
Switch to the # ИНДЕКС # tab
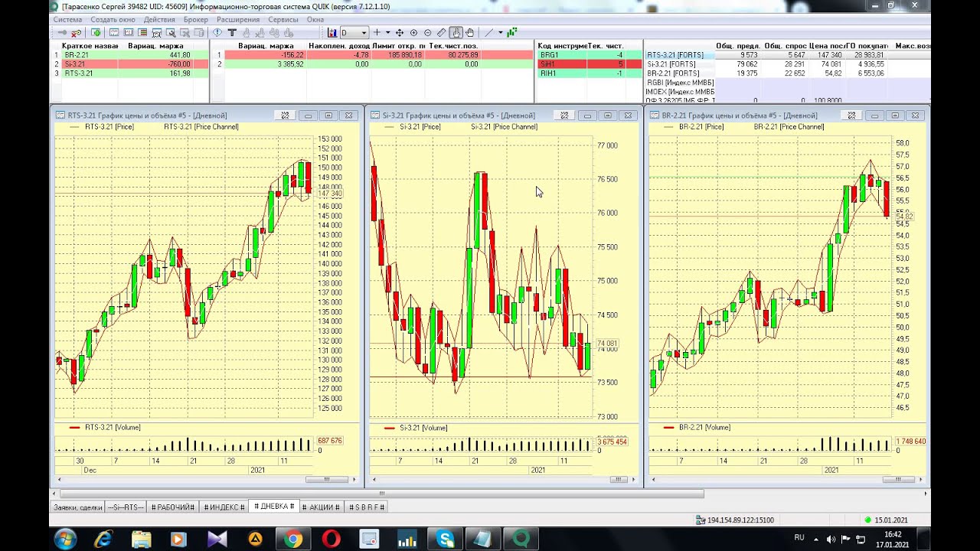[224, 507]
